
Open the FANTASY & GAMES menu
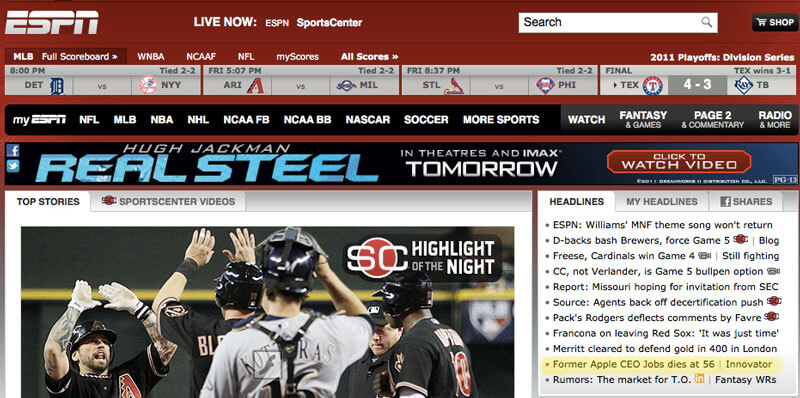point(643,119)
